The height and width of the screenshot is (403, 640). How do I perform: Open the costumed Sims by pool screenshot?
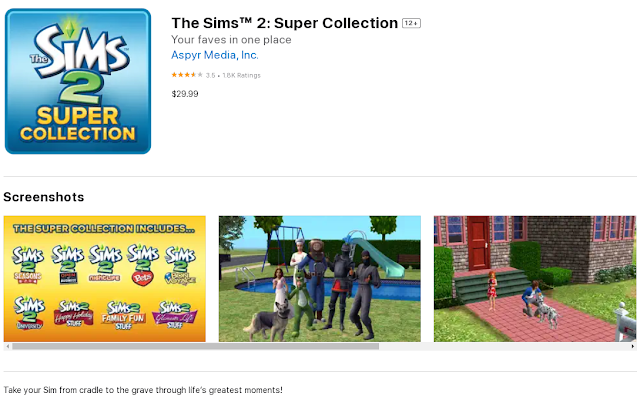[x=320, y=279]
